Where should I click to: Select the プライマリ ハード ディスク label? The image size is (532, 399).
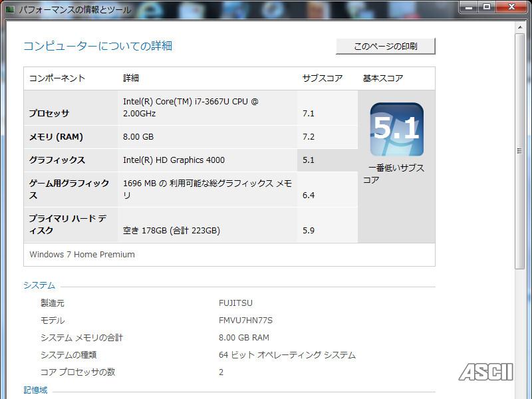[x=67, y=224]
